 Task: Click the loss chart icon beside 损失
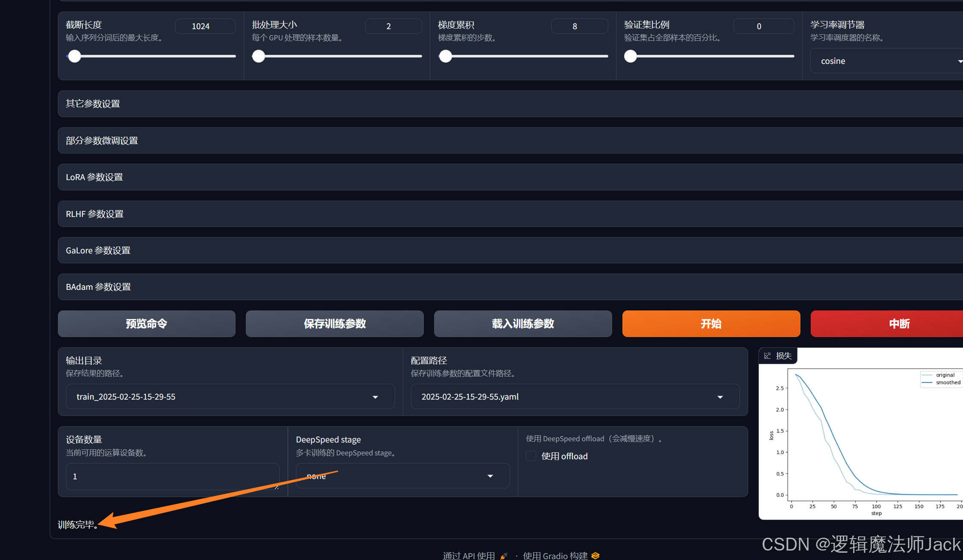[x=767, y=355]
